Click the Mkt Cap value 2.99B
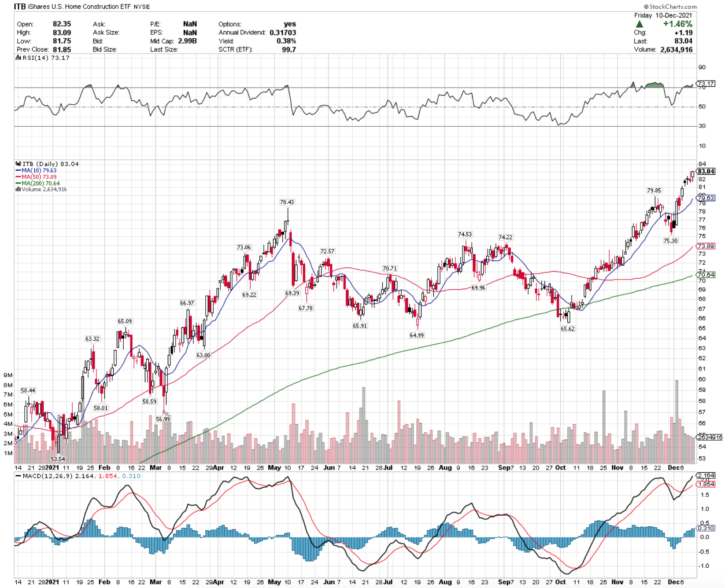The height and width of the screenshot is (588, 725). tap(187, 41)
